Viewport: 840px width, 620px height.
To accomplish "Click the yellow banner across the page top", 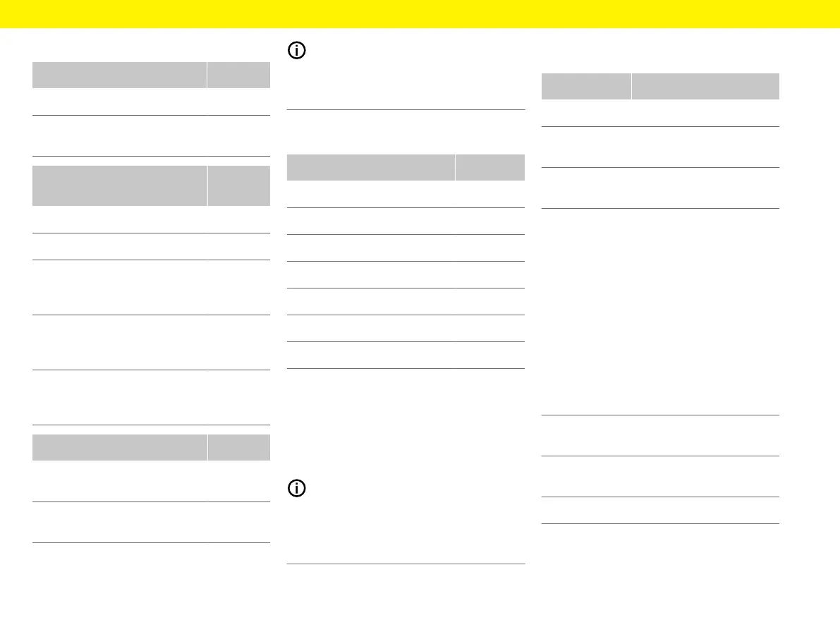I will point(420,14).
